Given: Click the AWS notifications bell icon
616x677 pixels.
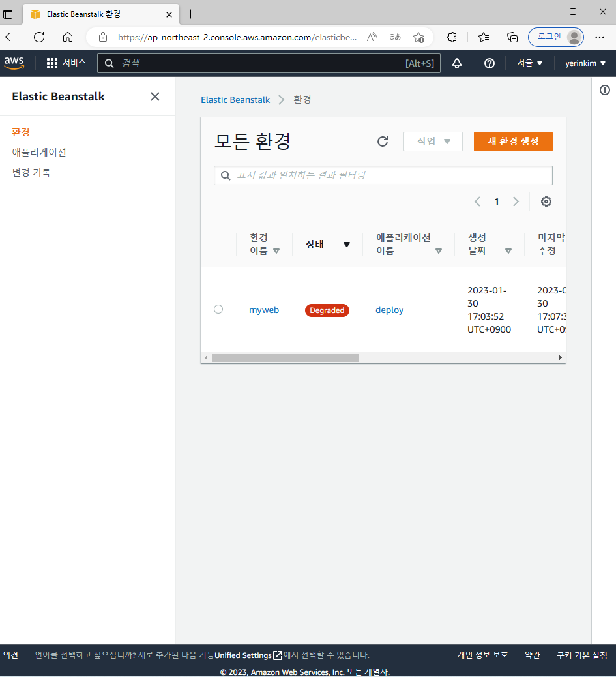Looking at the screenshot, I should [x=457, y=63].
